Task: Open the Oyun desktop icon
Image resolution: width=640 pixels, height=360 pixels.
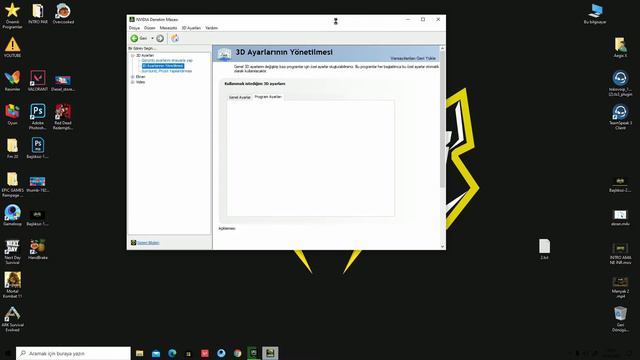Action: coord(12,114)
